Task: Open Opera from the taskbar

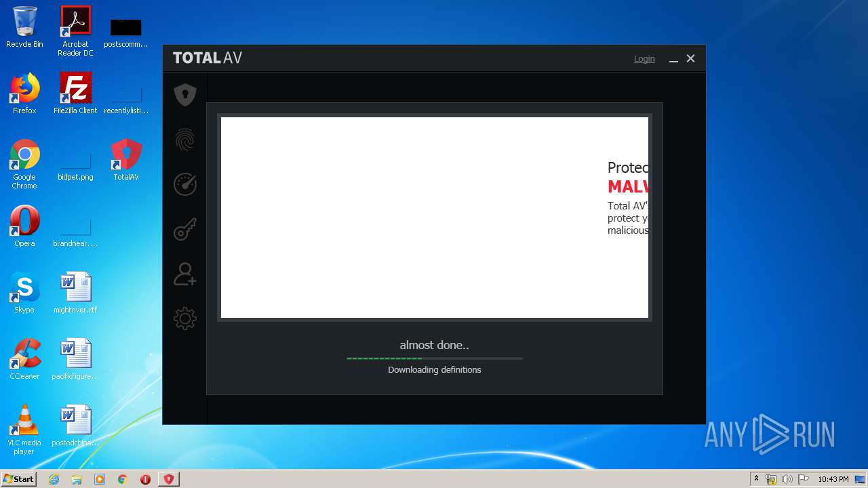Action: click(x=146, y=479)
